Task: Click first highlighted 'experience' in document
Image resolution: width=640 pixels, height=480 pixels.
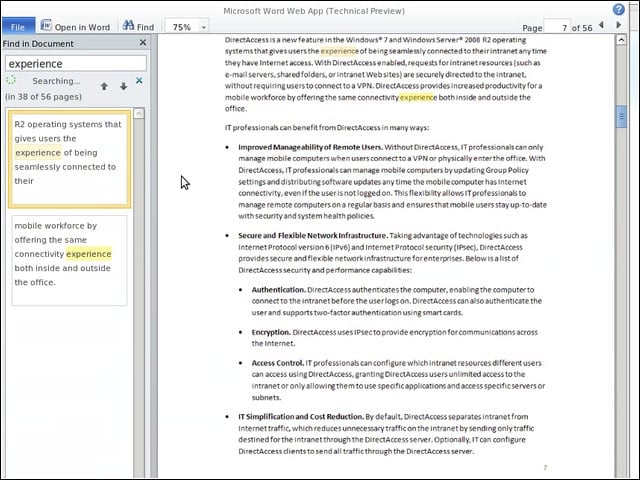Action: click(339, 51)
